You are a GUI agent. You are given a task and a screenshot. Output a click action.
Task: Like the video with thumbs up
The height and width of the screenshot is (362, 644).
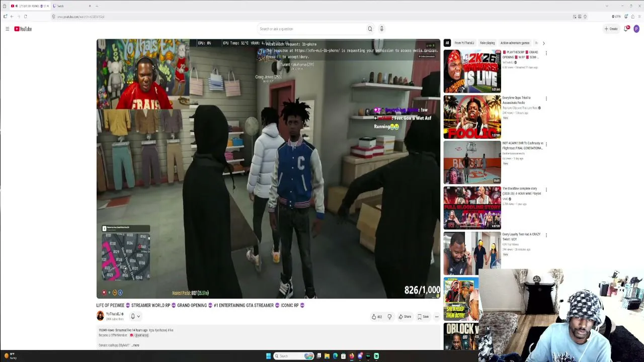coord(376,317)
